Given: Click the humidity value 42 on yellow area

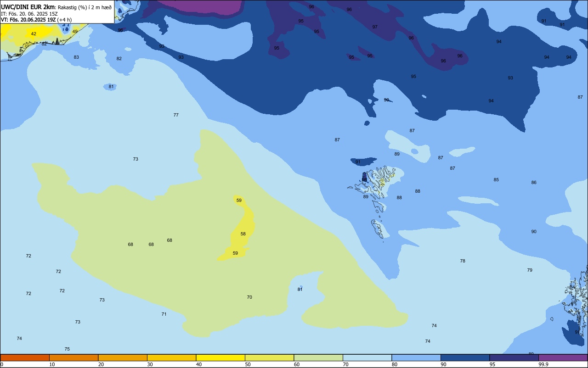Looking at the screenshot, I should pyautogui.click(x=34, y=34).
